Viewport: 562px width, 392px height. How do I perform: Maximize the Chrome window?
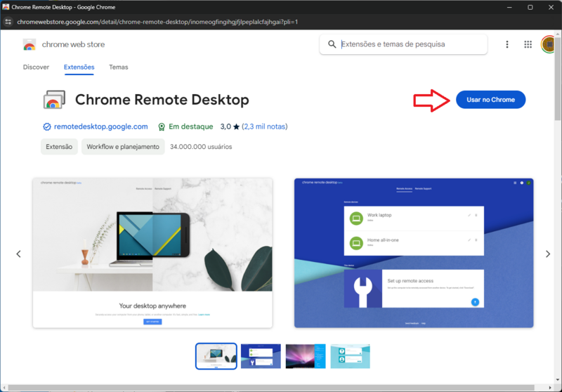[530, 7]
